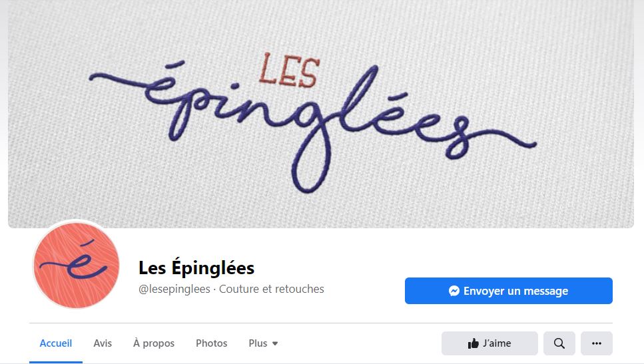Click the thumbs-up icon on J'aime
644x364 pixels.
[473, 343]
